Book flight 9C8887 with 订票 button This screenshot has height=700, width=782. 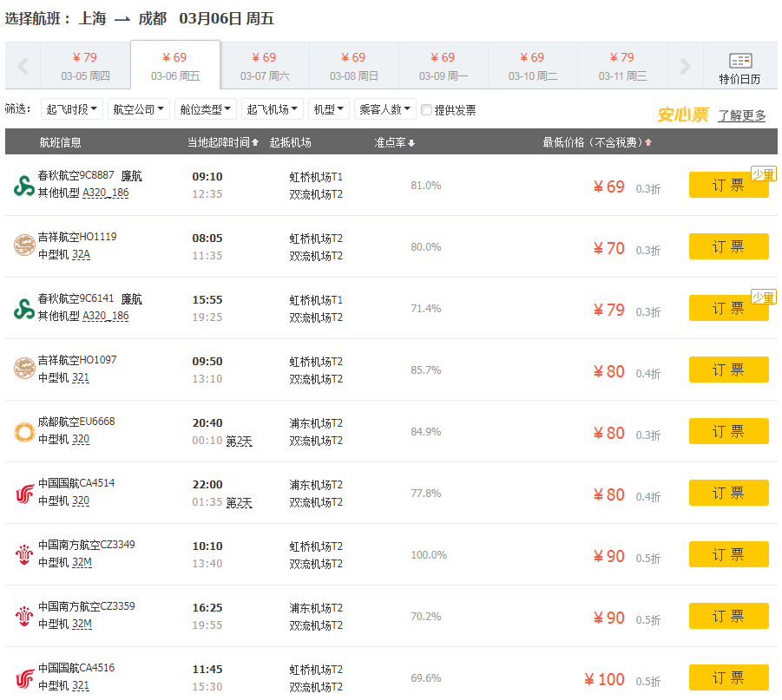tap(729, 185)
